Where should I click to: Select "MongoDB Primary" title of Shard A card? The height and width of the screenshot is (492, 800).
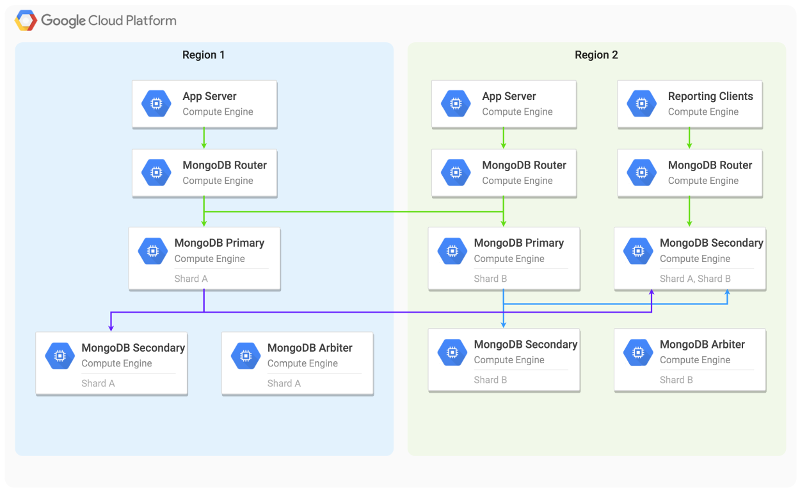(219, 243)
